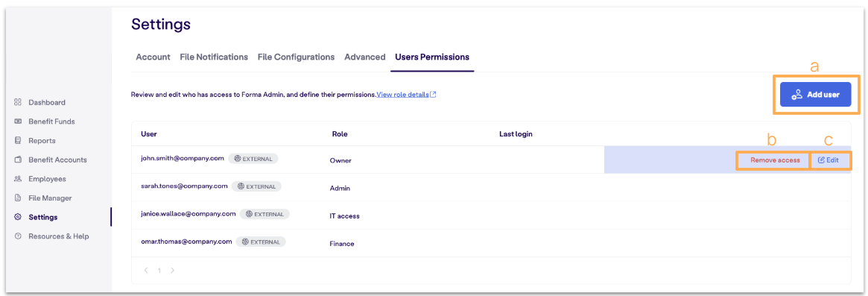
Task: Click janice.wallace@company.com email
Action: [189, 214]
